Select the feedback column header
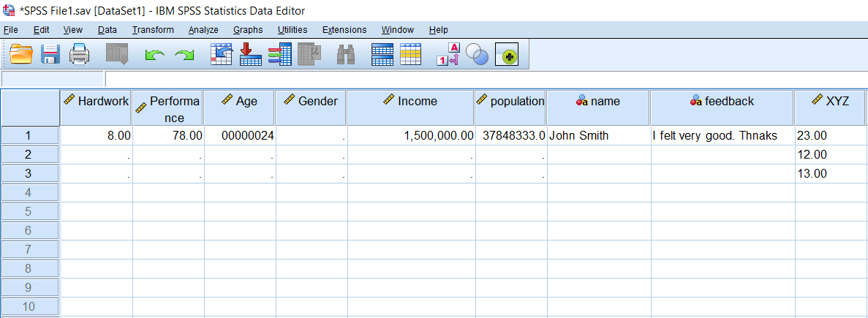Screen dimensions: 868x318 [x=722, y=108]
